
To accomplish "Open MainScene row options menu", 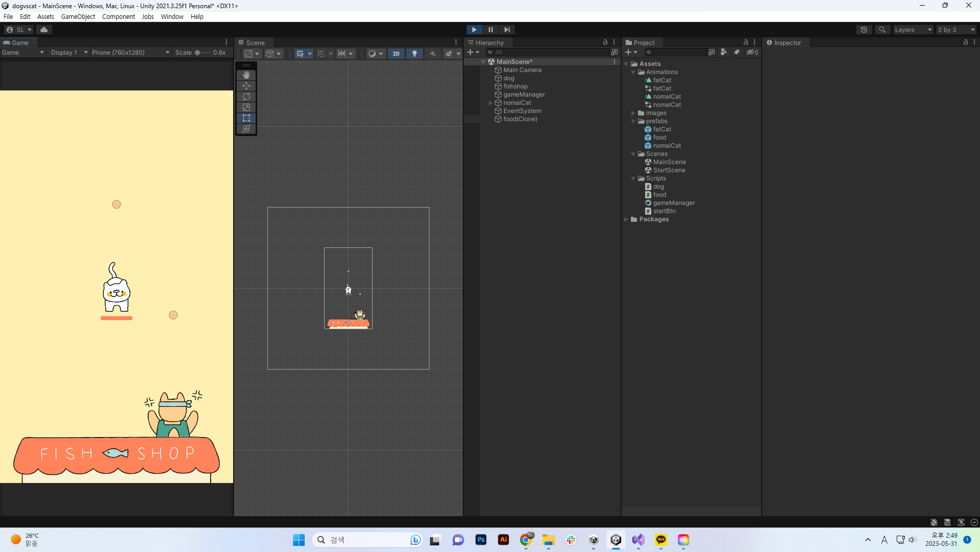I will click(x=614, y=62).
